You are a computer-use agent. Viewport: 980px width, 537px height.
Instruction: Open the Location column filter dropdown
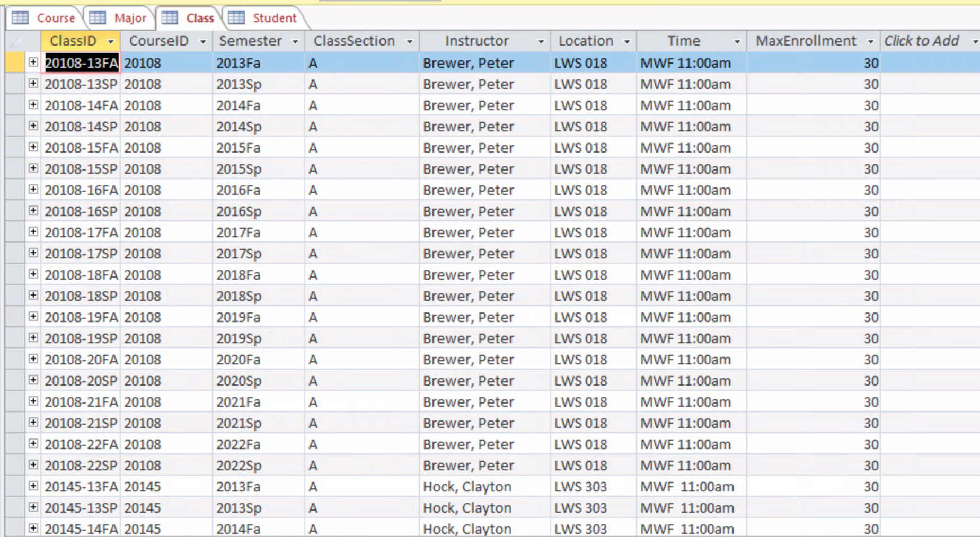(627, 41)
